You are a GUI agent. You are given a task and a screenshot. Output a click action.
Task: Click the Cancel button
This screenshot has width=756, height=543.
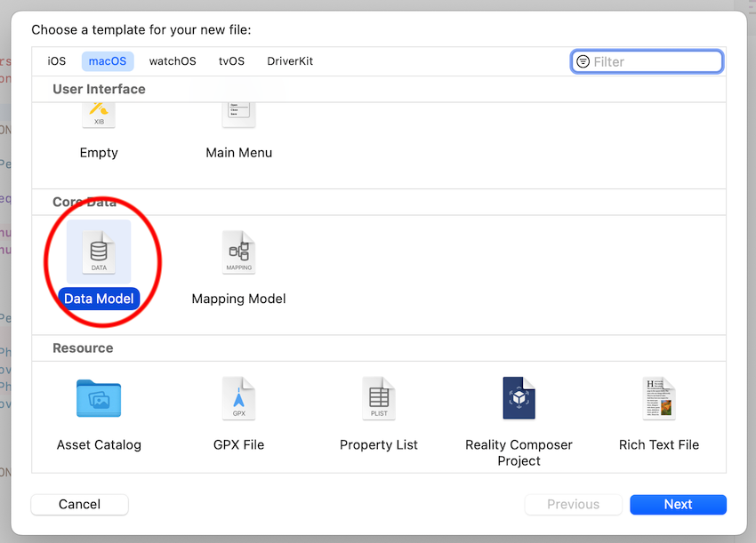tap(80, 505)
